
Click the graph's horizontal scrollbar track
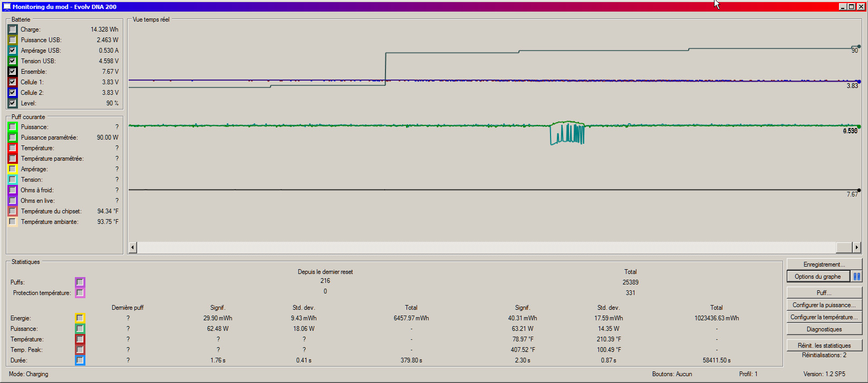point(485,248)
